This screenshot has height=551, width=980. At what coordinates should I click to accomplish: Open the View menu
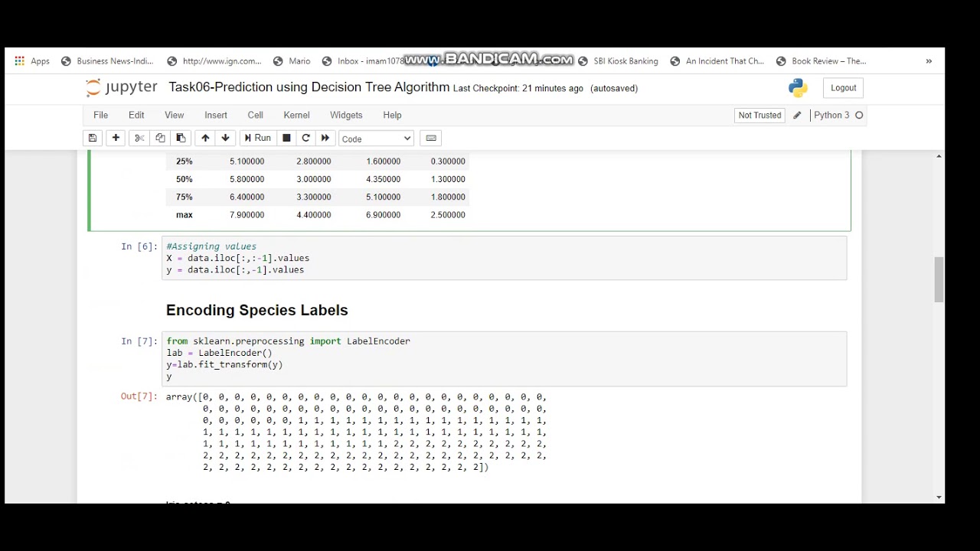174,116
